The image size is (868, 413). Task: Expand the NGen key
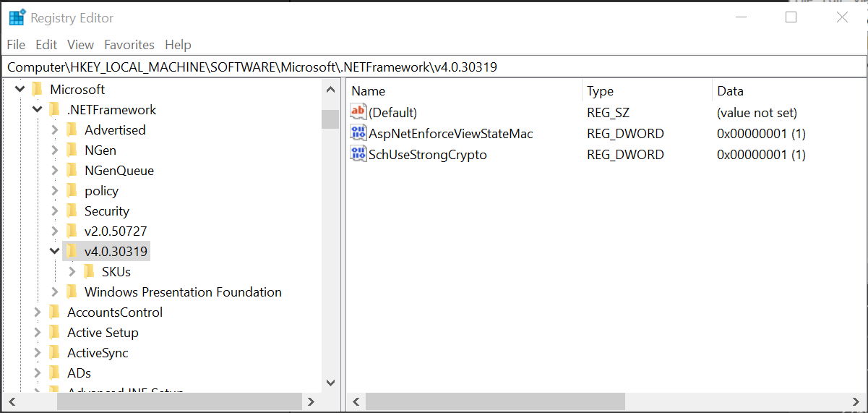click(54, 150)
